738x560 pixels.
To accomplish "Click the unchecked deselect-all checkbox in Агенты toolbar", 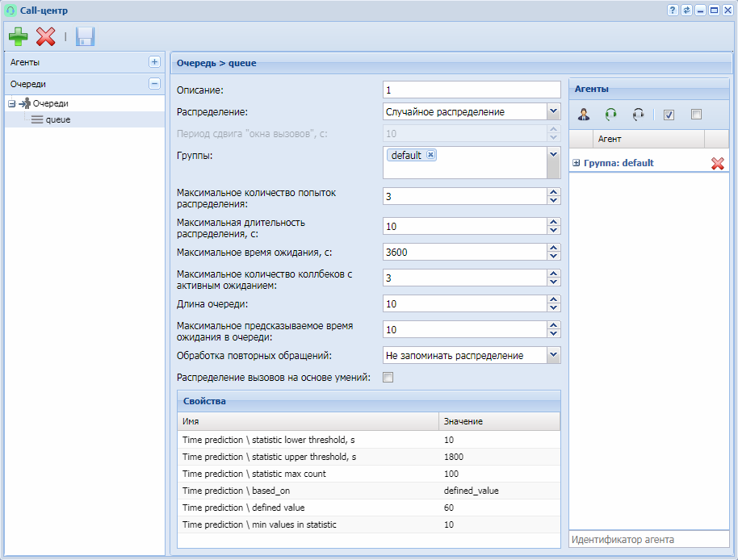I will 696,115.
